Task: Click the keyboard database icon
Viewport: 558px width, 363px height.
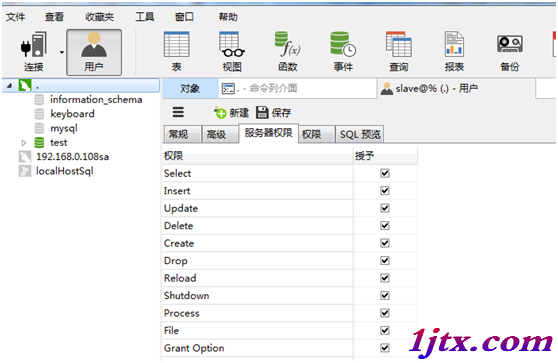Action: [39, 114]
